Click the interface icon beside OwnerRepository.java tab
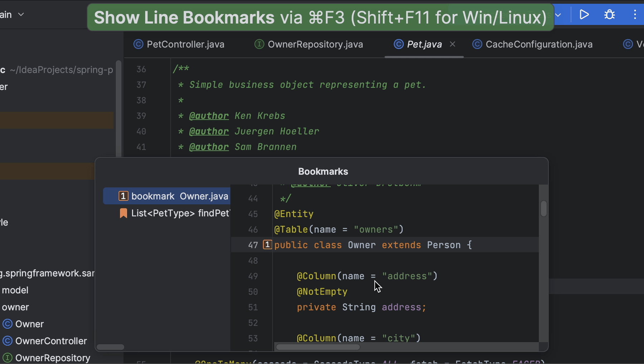Screen dimensions: 644x364 click(259, 44)
